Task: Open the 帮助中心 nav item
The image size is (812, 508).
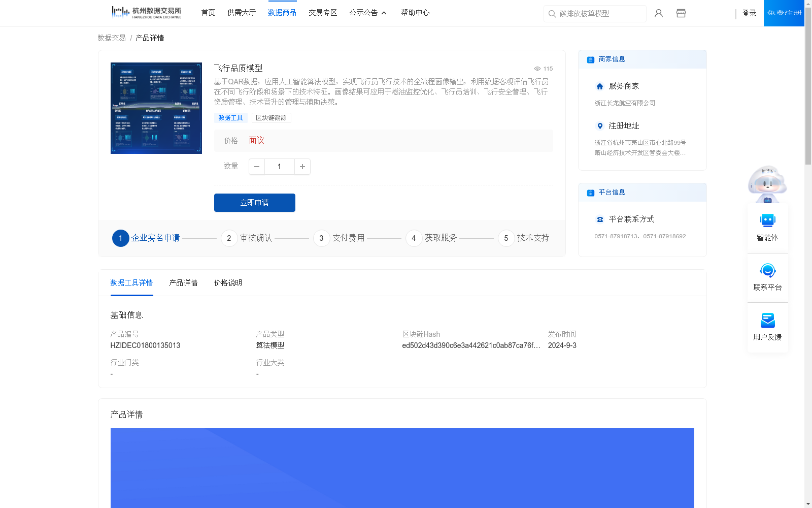Action: pos(415,13)
